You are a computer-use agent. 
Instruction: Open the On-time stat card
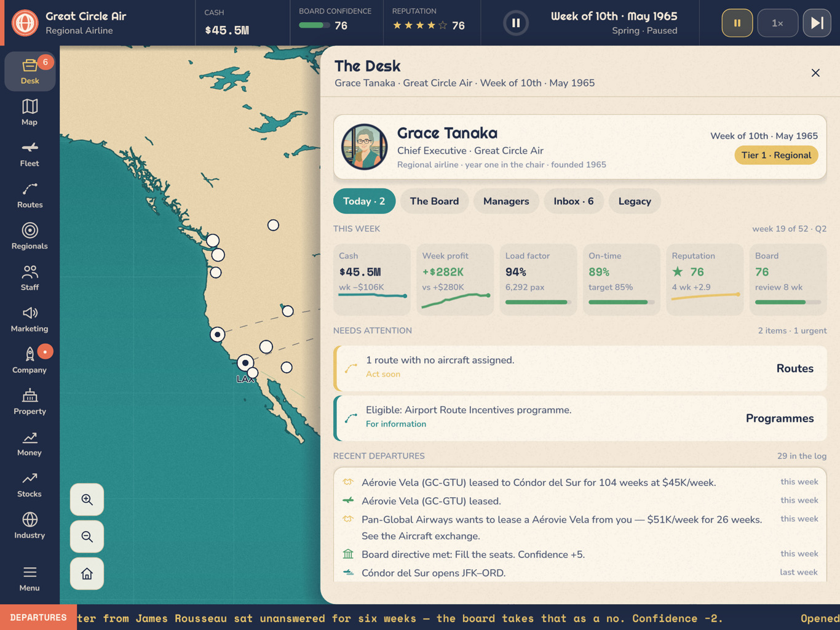[x=621, y=280]
